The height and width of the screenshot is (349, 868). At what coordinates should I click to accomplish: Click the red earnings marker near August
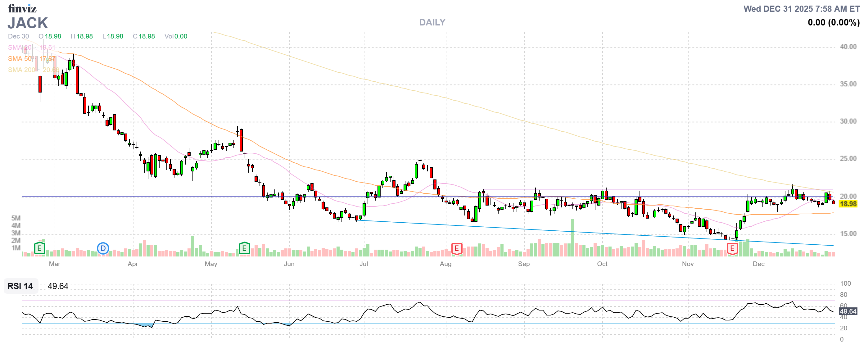[457, 249]
